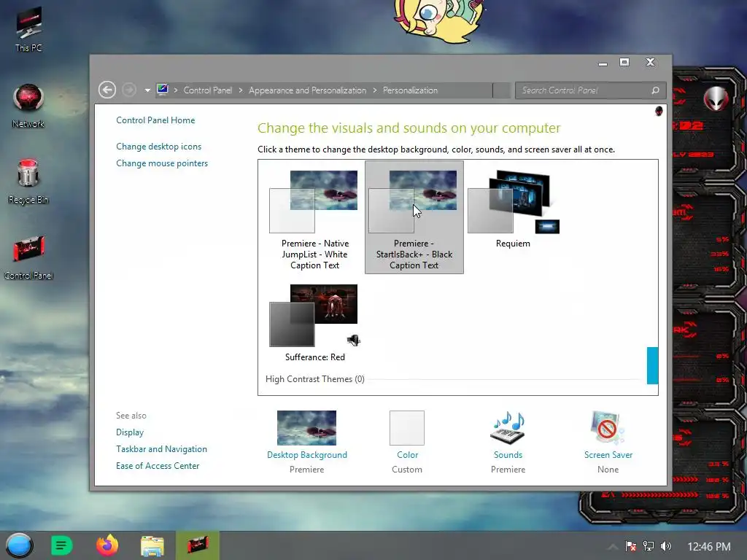
Task: Open File Explorer from the taskbar
Action: 152,545
